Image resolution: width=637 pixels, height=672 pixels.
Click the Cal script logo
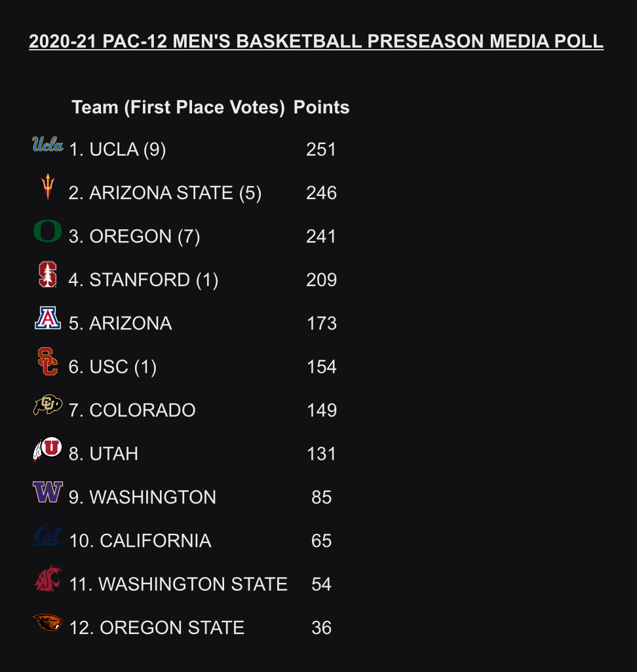[x=48, y=536]
